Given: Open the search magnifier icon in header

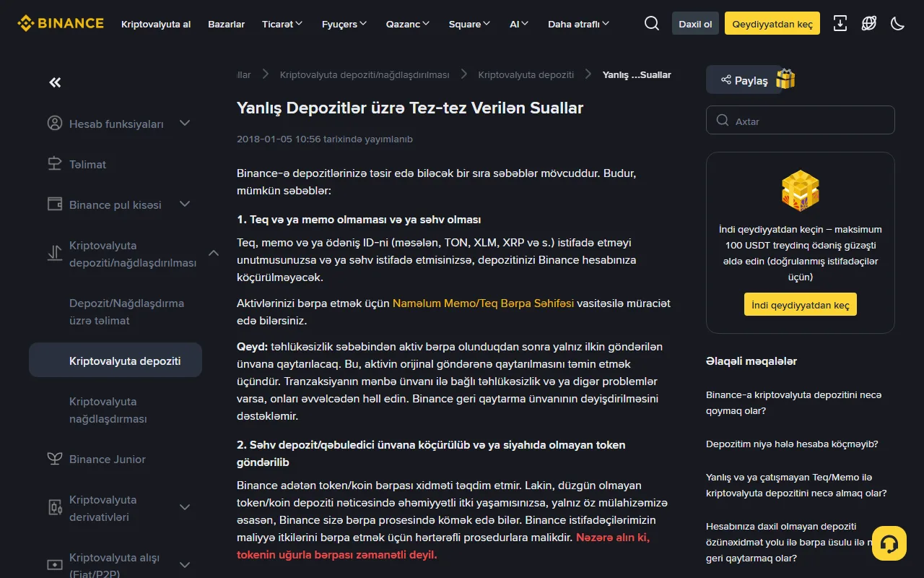Looking at the screenshot, I should point(652,24).
